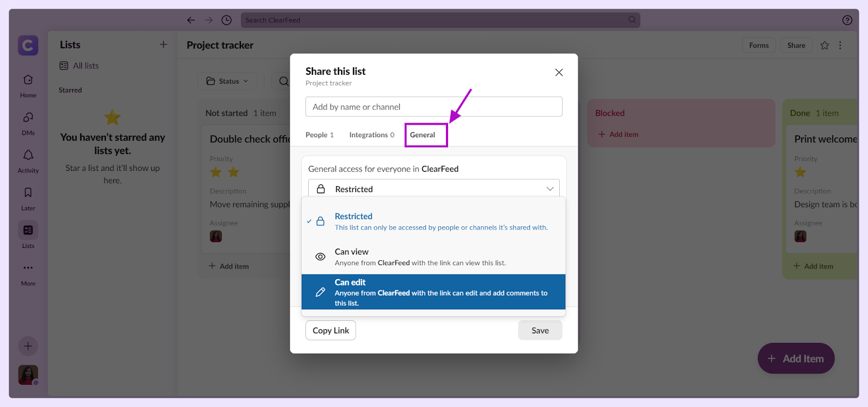
Task: Navigate back with left arrow
Action: coord(191,20)
